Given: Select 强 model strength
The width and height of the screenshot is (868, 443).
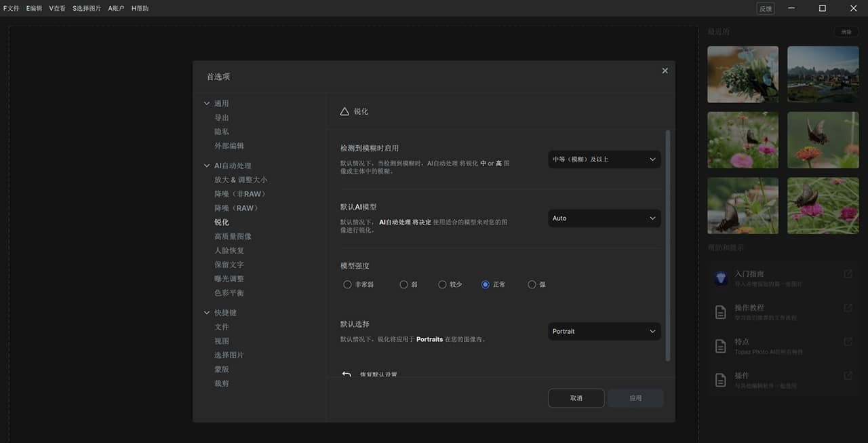Looking at the screenshot, I should coord(532,284).
